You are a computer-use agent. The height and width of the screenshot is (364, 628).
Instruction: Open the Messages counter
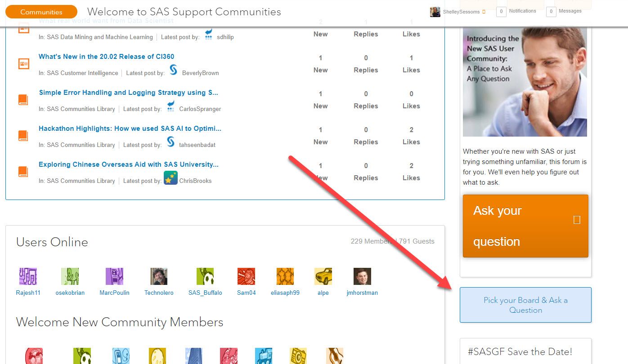pos(551,12)
